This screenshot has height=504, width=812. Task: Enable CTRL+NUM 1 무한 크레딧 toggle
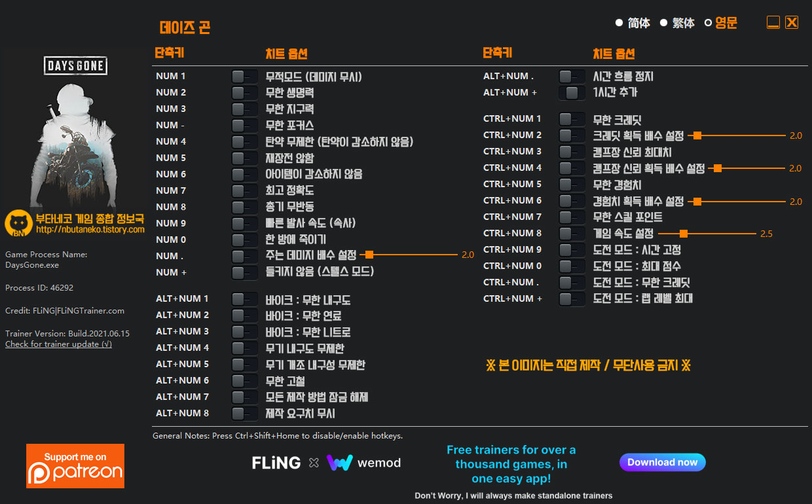572,119
